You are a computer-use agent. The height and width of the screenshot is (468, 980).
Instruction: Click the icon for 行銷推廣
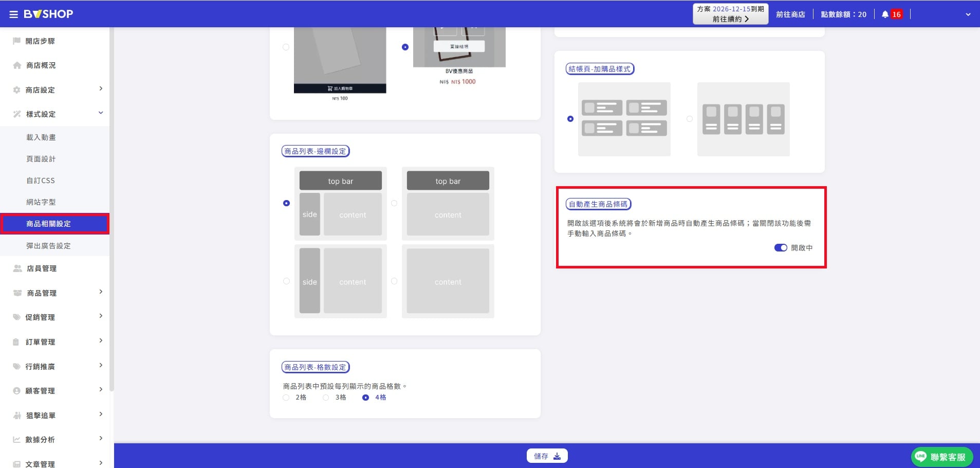(16, 366)
